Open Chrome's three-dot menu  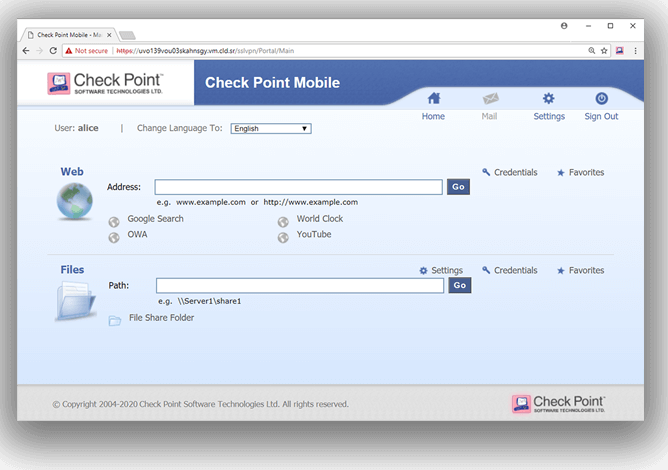[x=635, y=50]
